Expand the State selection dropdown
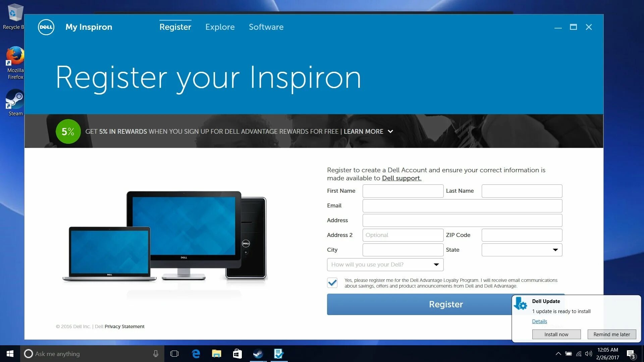 pos(555,250)
